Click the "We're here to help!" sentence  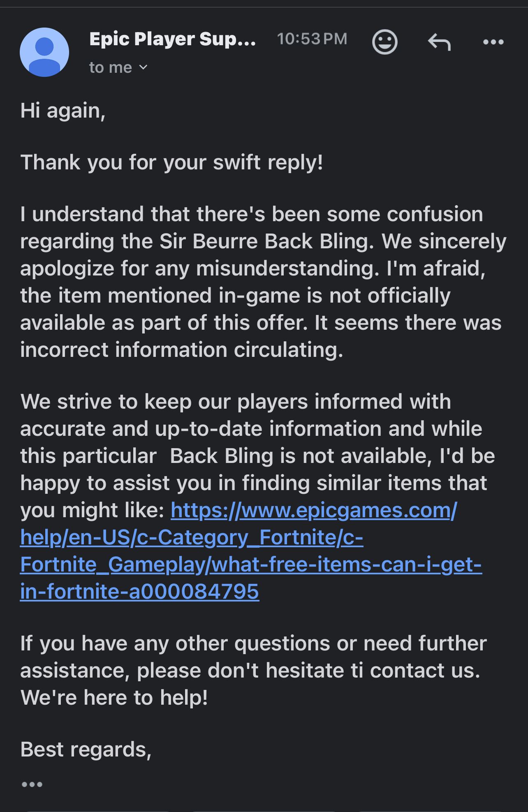point(114,698)
